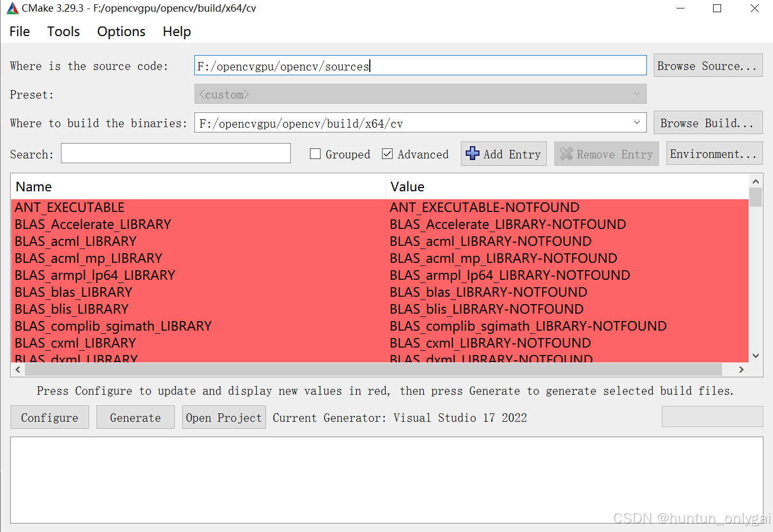This screenshot has height=532, width=773.
Task: Select BLAS_acml_LIBRARY entry name
Action: pos(75,241)
